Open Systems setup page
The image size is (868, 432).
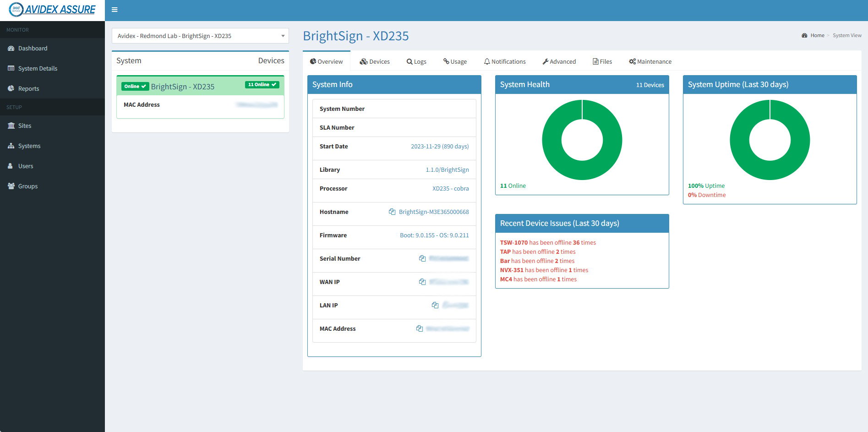click(x=52, y=146)
